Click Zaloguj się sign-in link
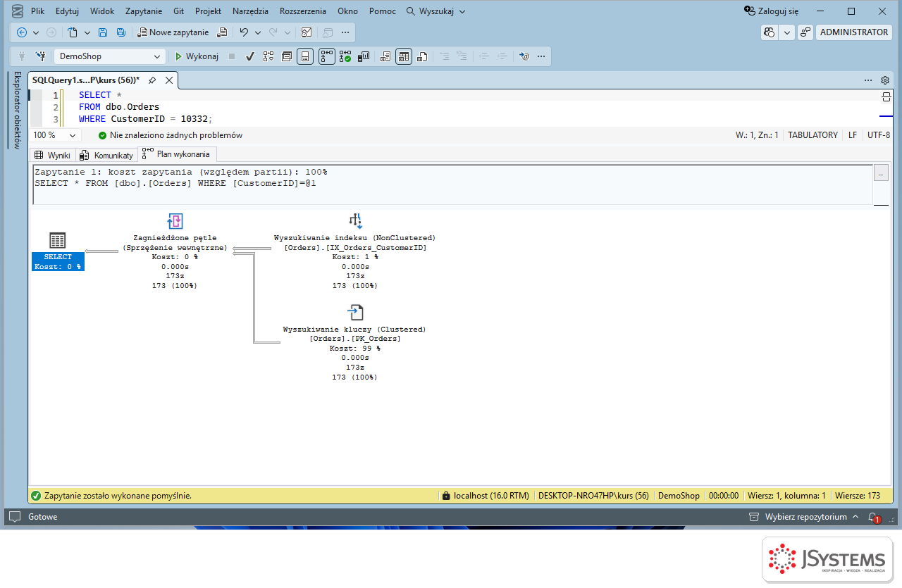 [x=772, y=11]
